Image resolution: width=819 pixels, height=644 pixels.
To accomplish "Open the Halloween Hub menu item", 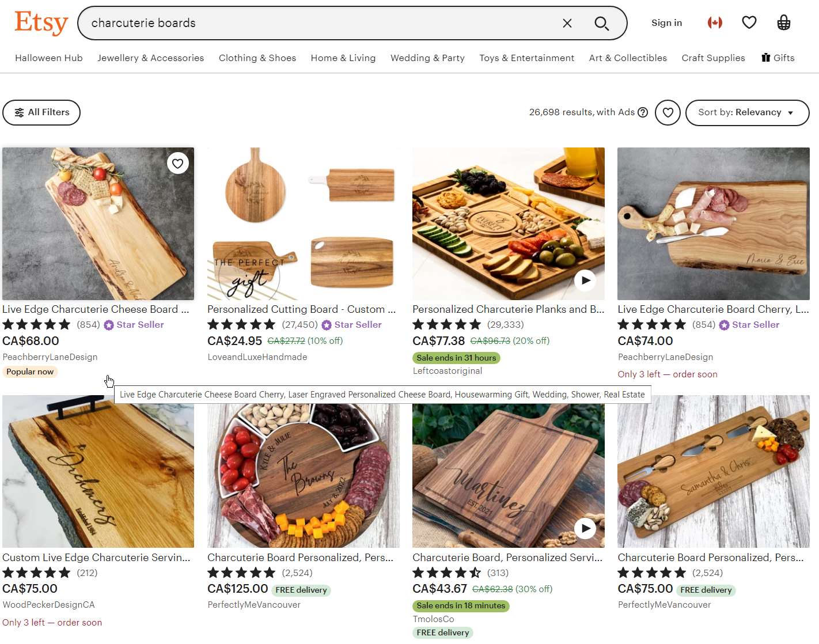I will coord(49,58).
